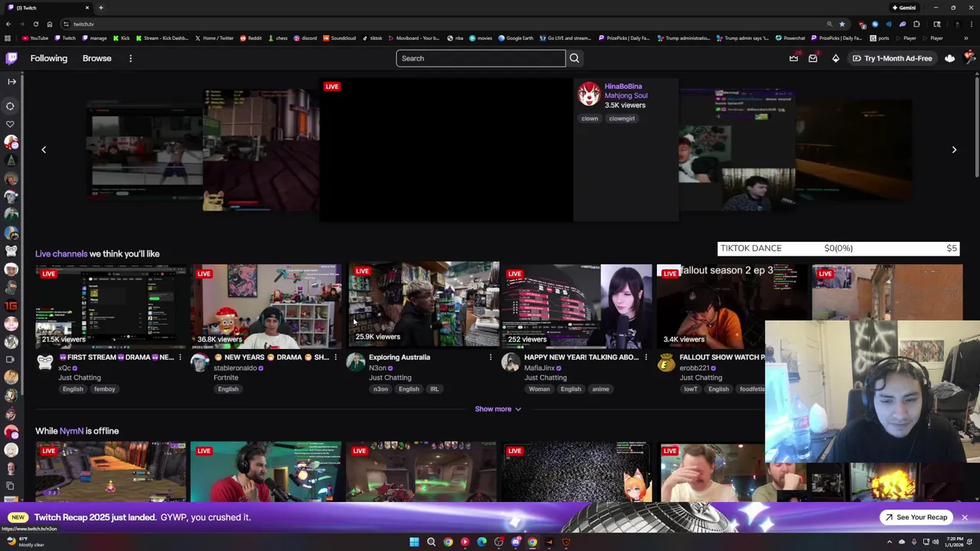This screenshot has width=980, height=551.
Task: Click stableronaldo channel avatar
Action: click(200, 363)
